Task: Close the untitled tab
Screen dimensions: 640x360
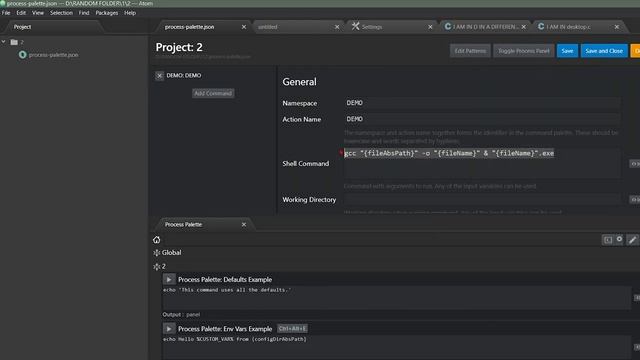Action: tap(337, 27)
